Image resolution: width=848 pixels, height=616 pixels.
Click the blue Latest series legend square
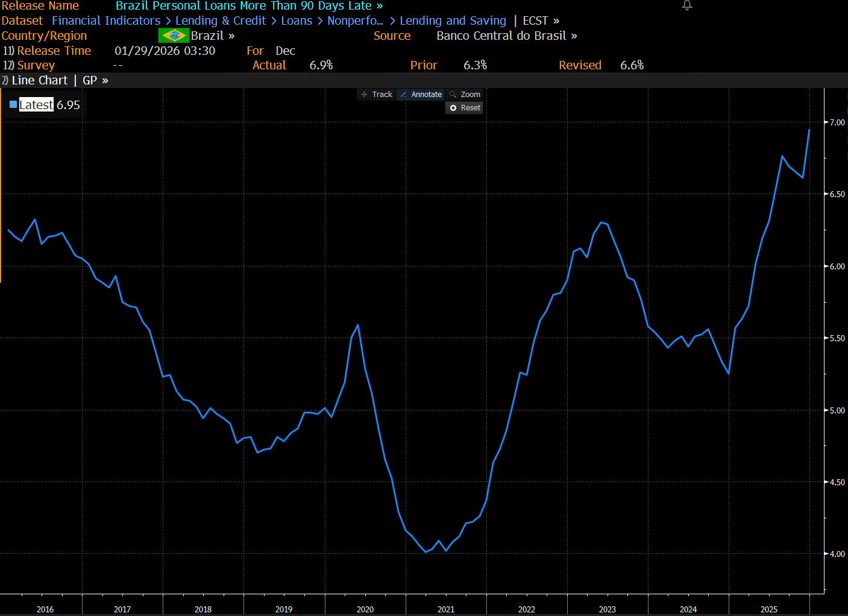[13, 105]
